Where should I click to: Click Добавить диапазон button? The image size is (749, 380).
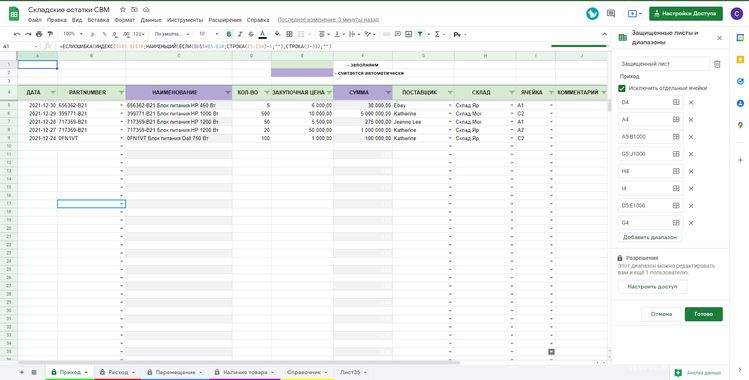pos(650,237)
